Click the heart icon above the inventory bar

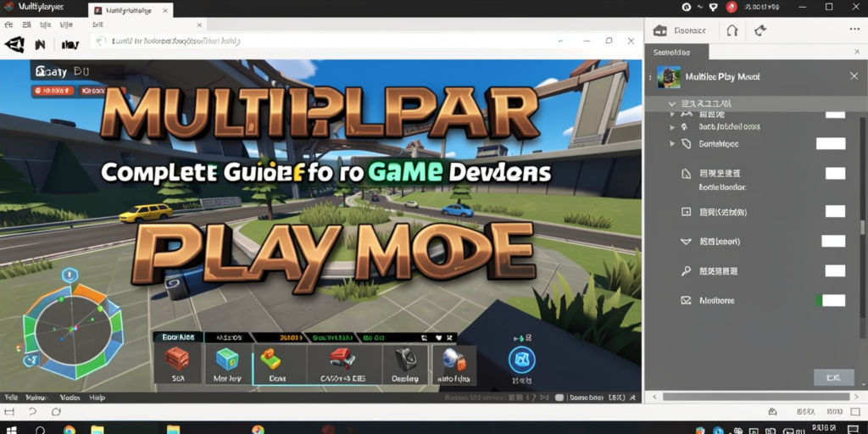coord(439,337)
